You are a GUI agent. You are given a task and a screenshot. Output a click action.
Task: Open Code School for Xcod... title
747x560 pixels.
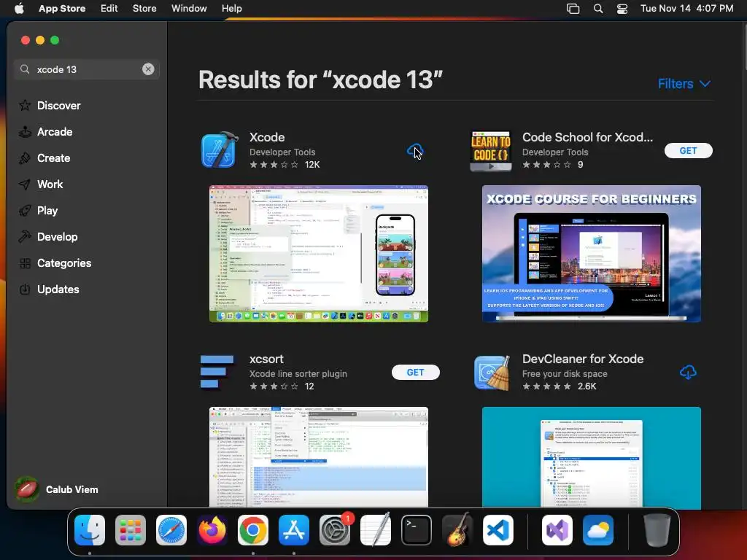(x=587, y=137)
